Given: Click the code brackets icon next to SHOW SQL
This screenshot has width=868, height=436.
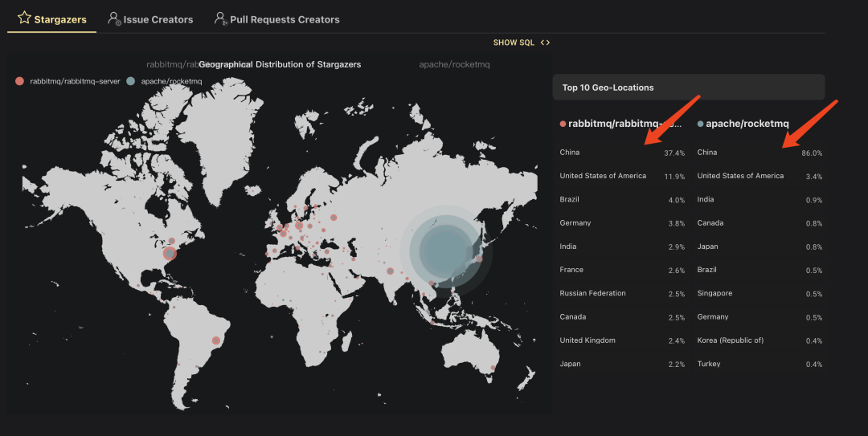Looking at the screenshot, I should 545,43.
